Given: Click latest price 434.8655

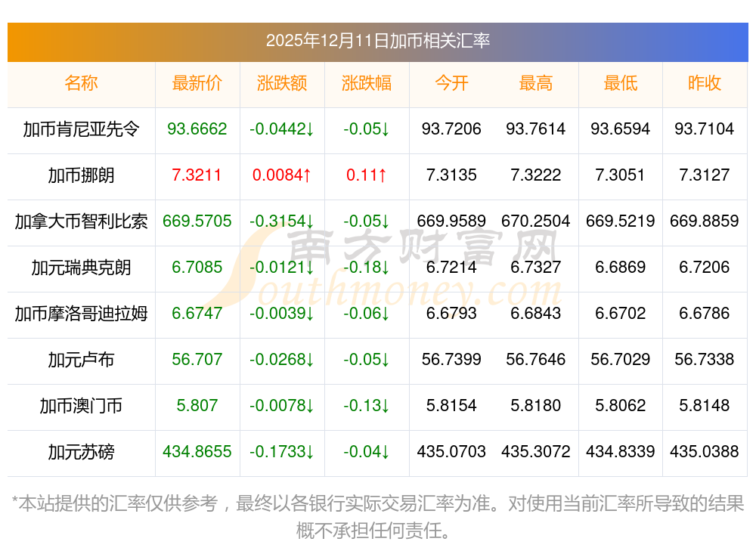Looking at the screenshot, I should coord(197,451).
